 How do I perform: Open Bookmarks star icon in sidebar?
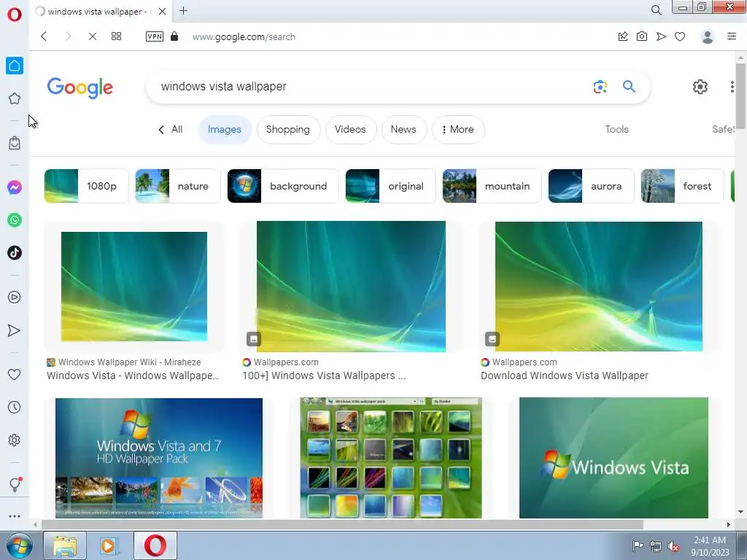click(15, 98)
